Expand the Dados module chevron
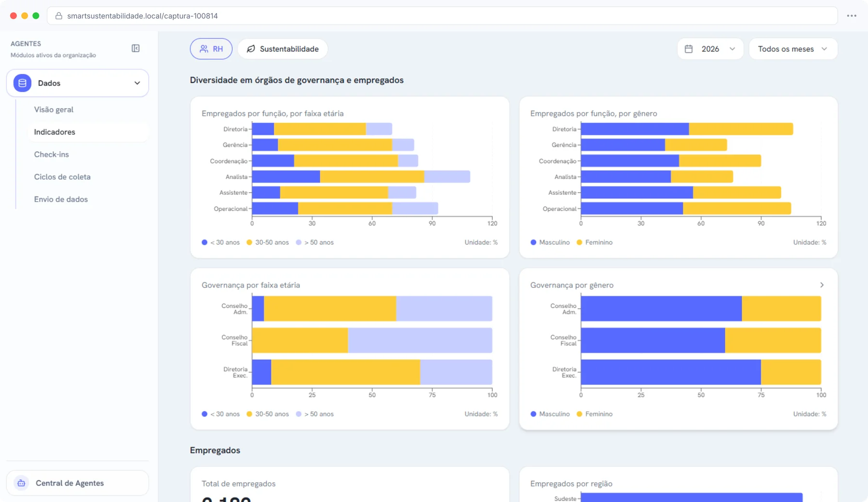Image resolution: width=868 pixels, height=502 pixels. click(137, 83)
